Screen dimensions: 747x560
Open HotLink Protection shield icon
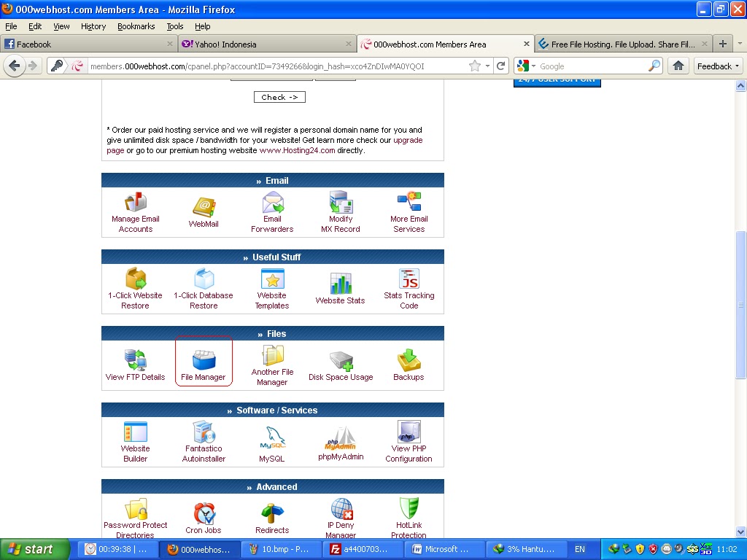tap(409, 508)
